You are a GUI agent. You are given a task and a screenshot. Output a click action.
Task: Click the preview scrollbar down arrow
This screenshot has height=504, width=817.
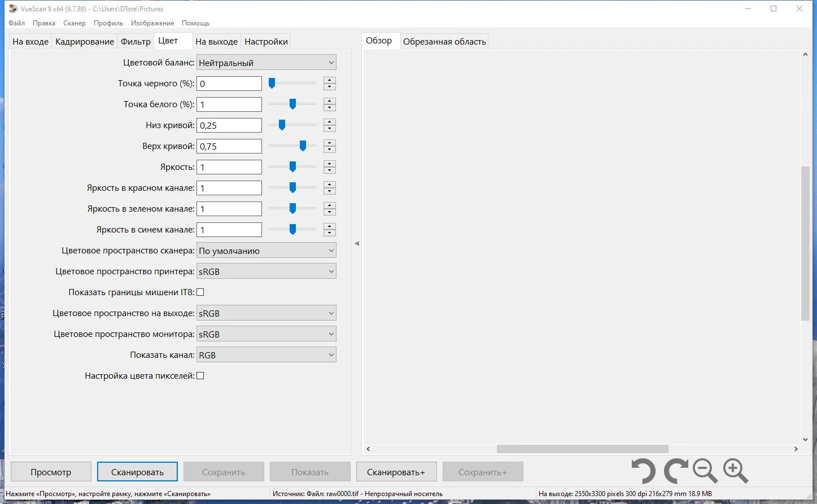pyautogui.click(x=805, y=440)
